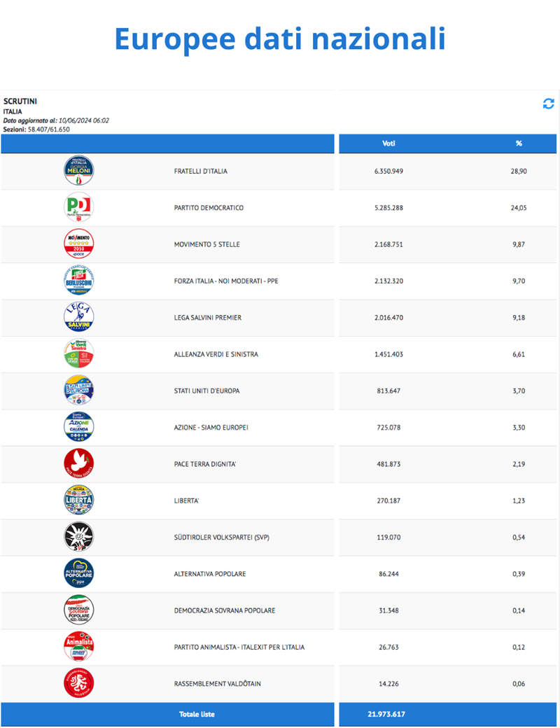Select the STATI UNITI D'EUROPA name
Screen dimensions: 560x728
point(206,391)
